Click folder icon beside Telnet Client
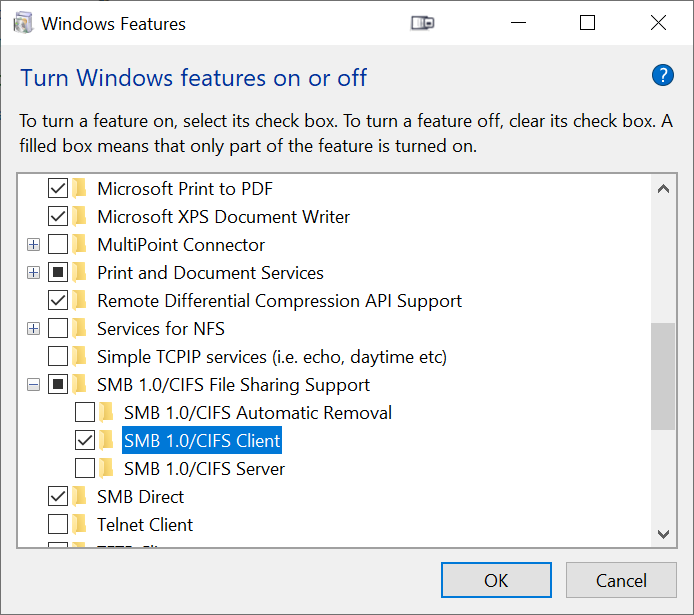The height and width of the screenshot is (615, 694). point(80,524)
